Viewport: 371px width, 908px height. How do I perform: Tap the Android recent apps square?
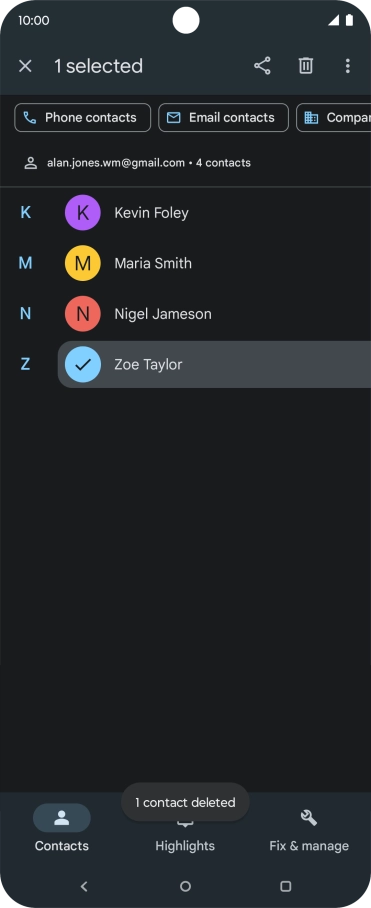285,886
